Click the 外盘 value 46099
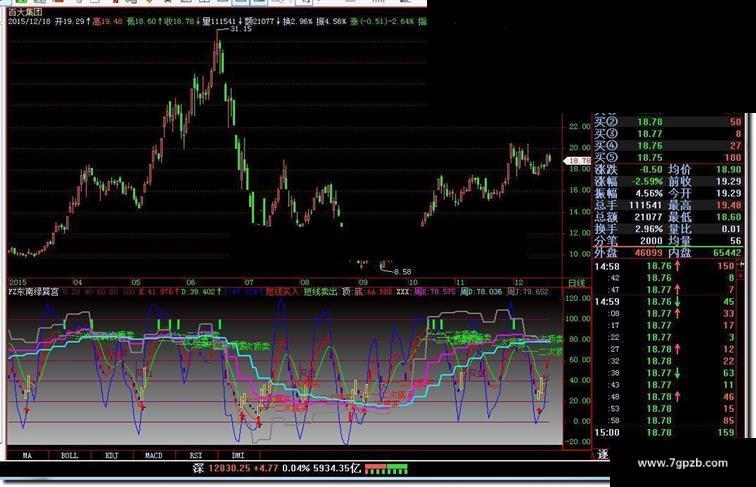The image size is (756, 487). [x=648, y=253]
